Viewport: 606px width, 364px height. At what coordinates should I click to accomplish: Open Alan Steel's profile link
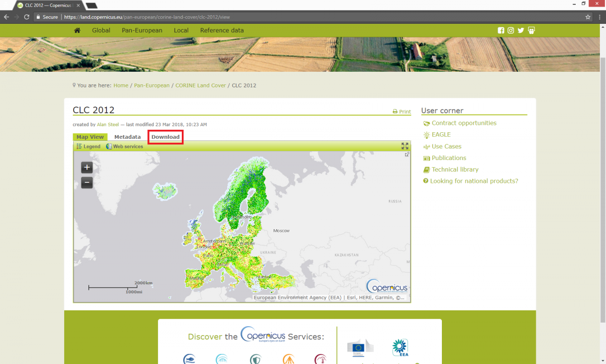108,124
